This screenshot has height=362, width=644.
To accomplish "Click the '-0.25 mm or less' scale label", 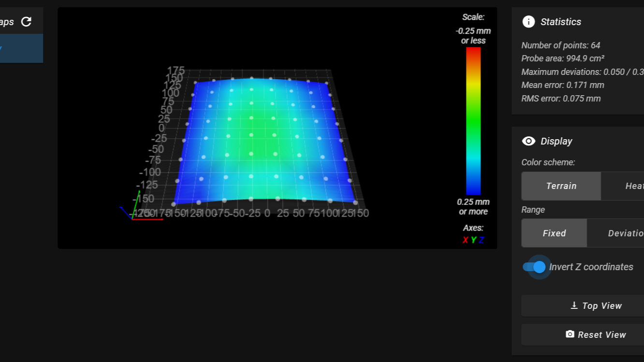I will coord(473,36).
